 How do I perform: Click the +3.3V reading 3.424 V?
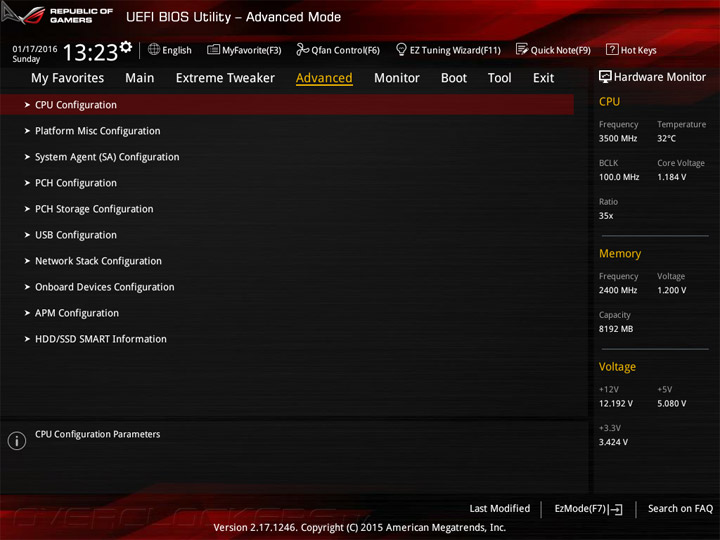point(613,442)
